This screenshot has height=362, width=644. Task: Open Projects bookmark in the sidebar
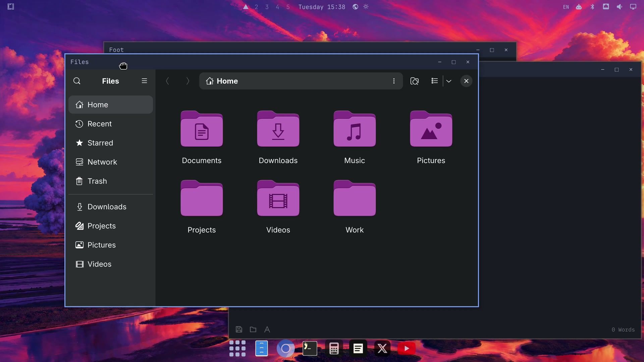pyautogui.click(x=111, y=226)
